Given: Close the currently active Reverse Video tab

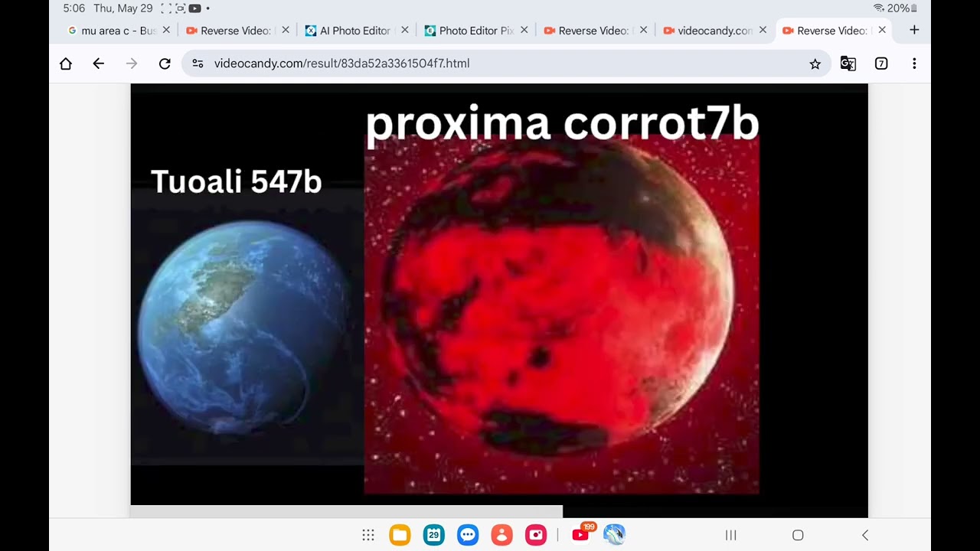Looking at the screenshot, I should (883, 30).
